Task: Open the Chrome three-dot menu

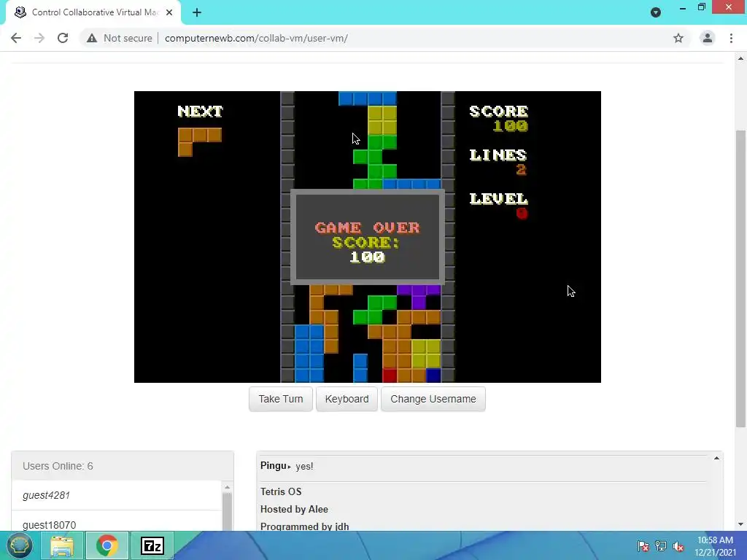Action: coord(731,38)
